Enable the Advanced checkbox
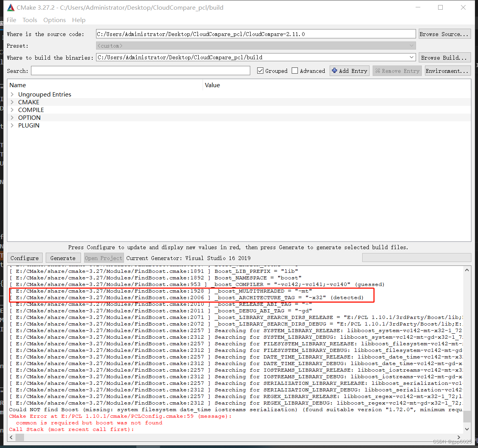Screen dimensions: 478x448 tap(295, 71)
